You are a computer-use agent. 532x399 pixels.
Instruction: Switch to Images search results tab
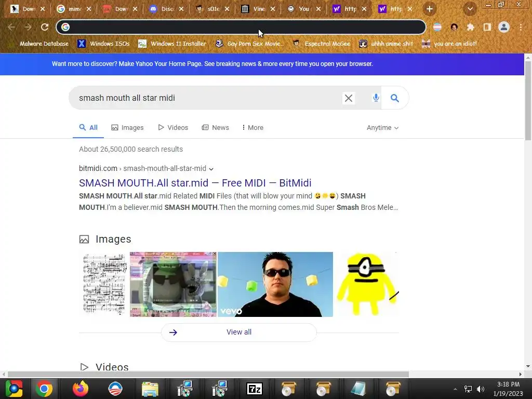coord(128,128)
